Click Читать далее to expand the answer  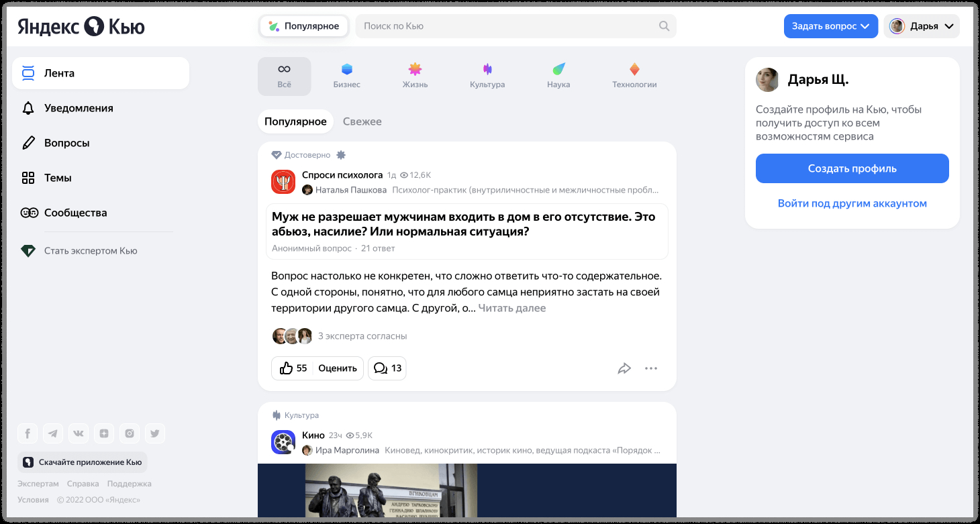pyautogui.click(x=512, y=308)
